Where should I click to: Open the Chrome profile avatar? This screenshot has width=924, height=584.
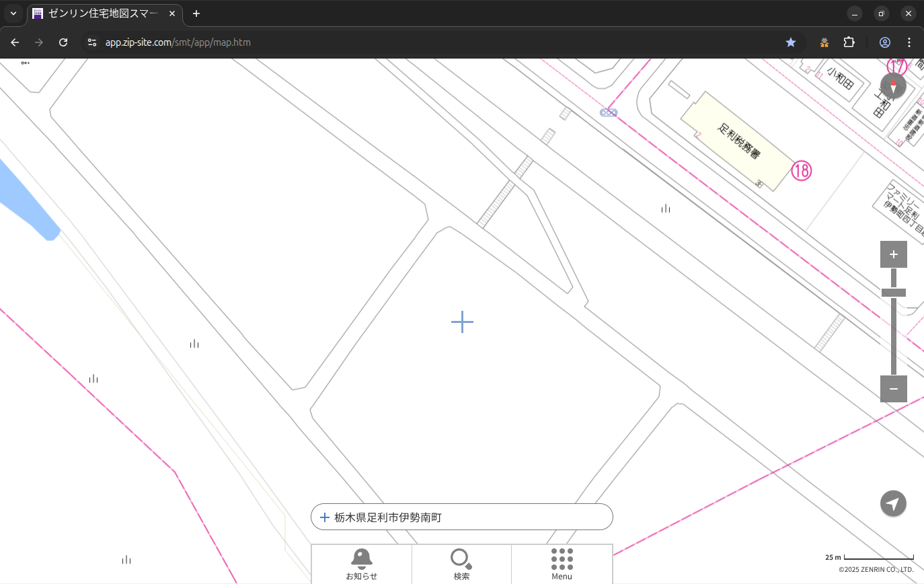[884, 42]
